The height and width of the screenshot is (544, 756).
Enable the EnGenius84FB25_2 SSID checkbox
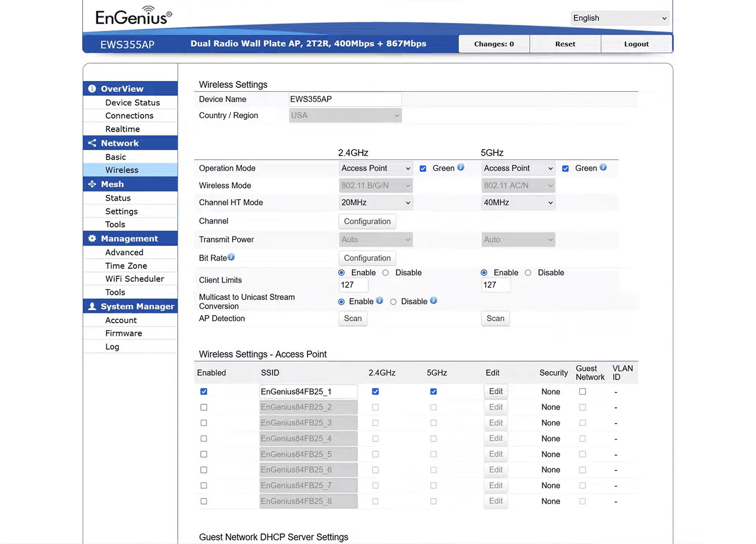[204, 407]
